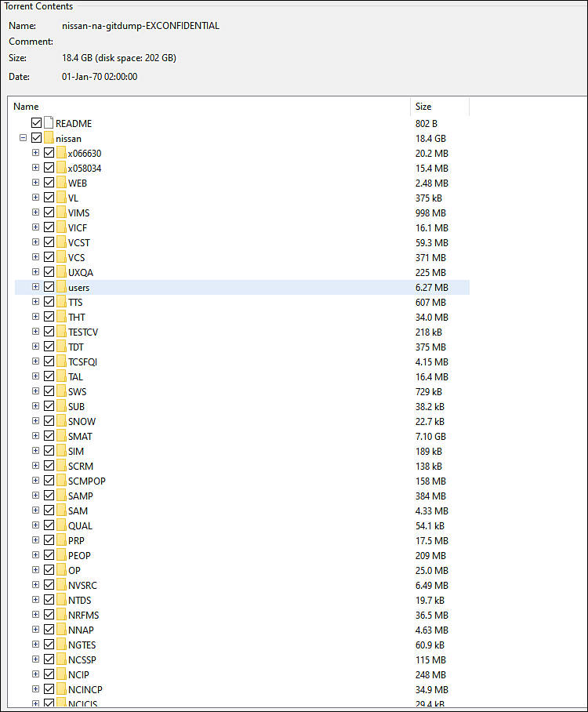Click the THT folder icon
This screenshot has height=712, width=588.
tap(61, 317)
